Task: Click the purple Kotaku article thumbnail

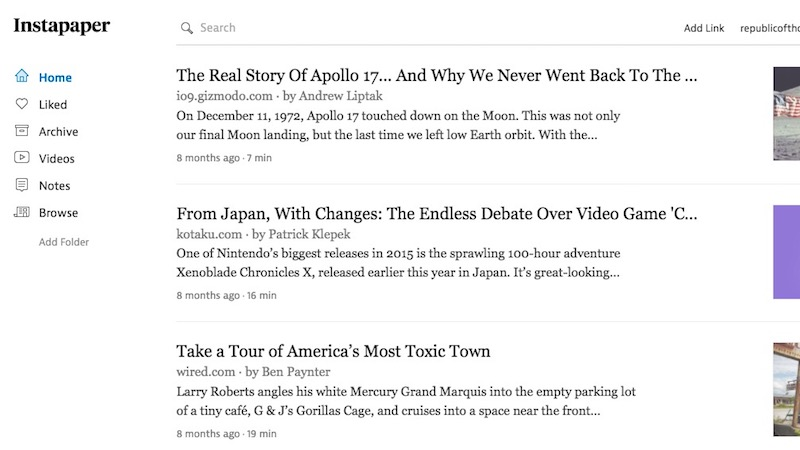Action: (786, 252)
